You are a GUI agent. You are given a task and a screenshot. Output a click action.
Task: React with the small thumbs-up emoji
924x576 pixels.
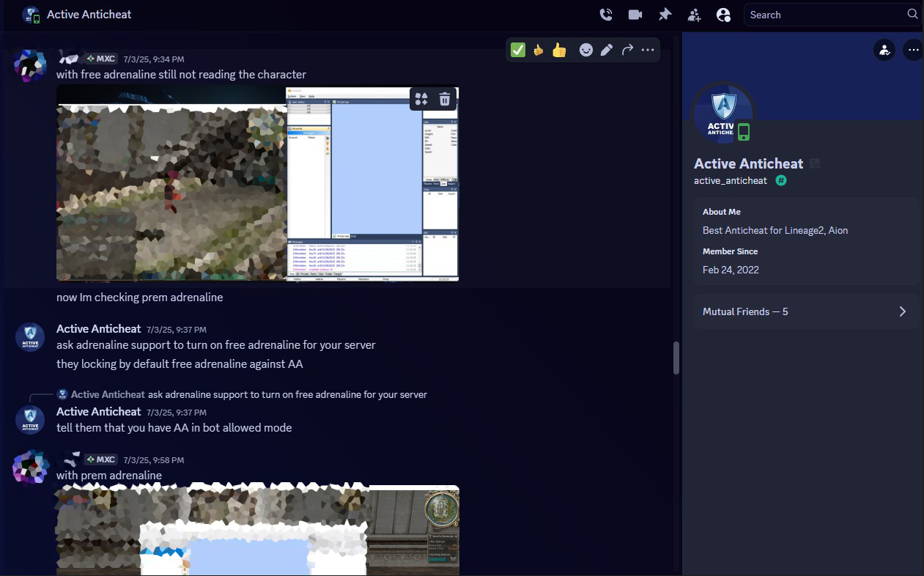(x=539, y=51)
